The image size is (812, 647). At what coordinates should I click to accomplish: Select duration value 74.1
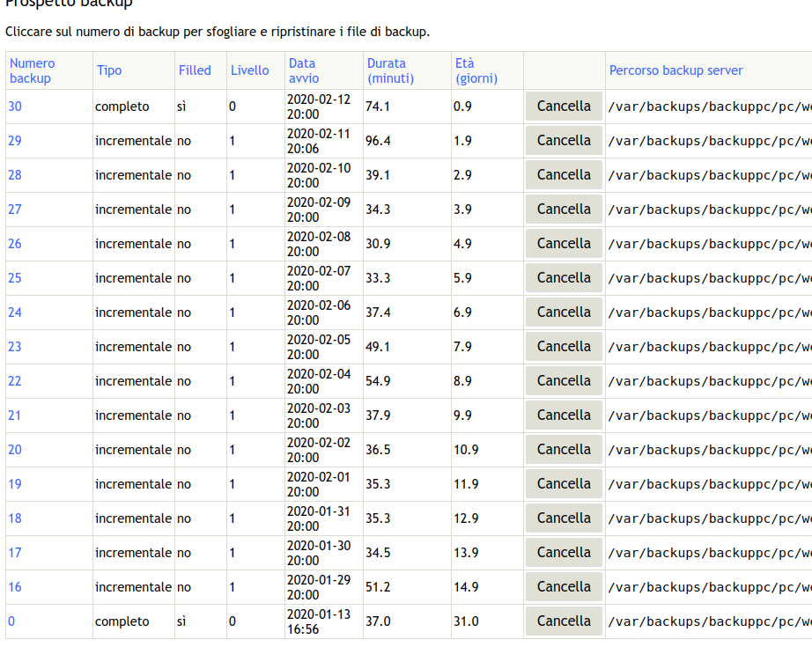[378, 107]
